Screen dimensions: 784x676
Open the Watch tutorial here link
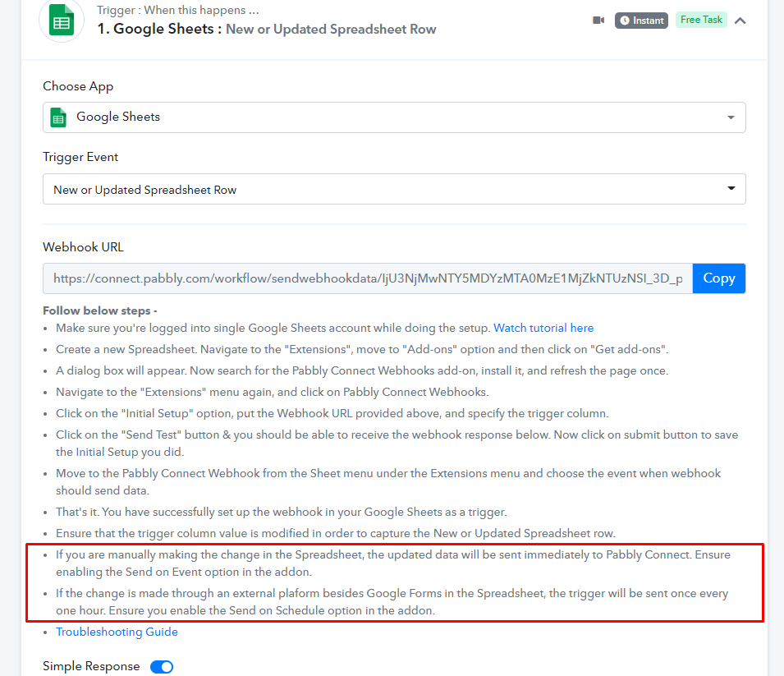(x=543, y=329)
